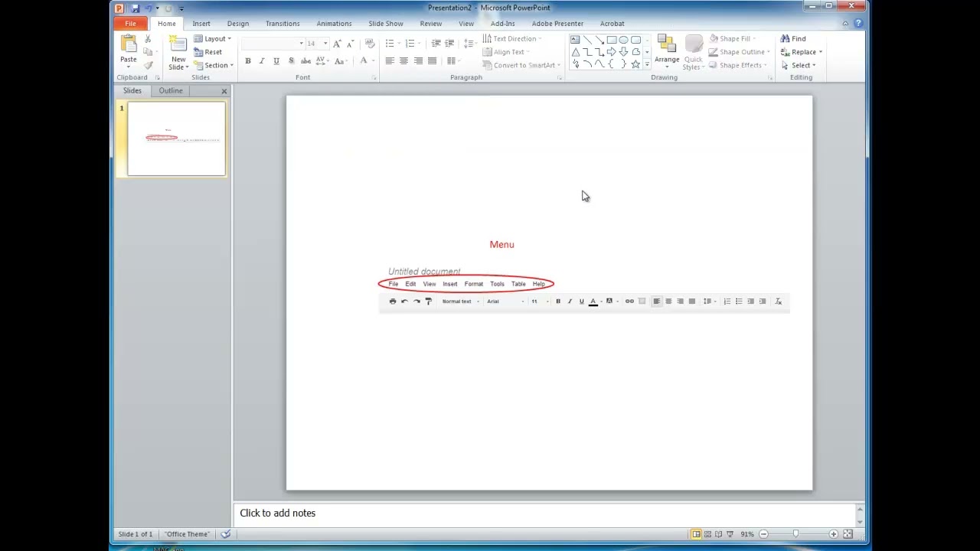The image size is (980, 551).
Task: Expand the shapes gallery More arrow
Action: 647,65
